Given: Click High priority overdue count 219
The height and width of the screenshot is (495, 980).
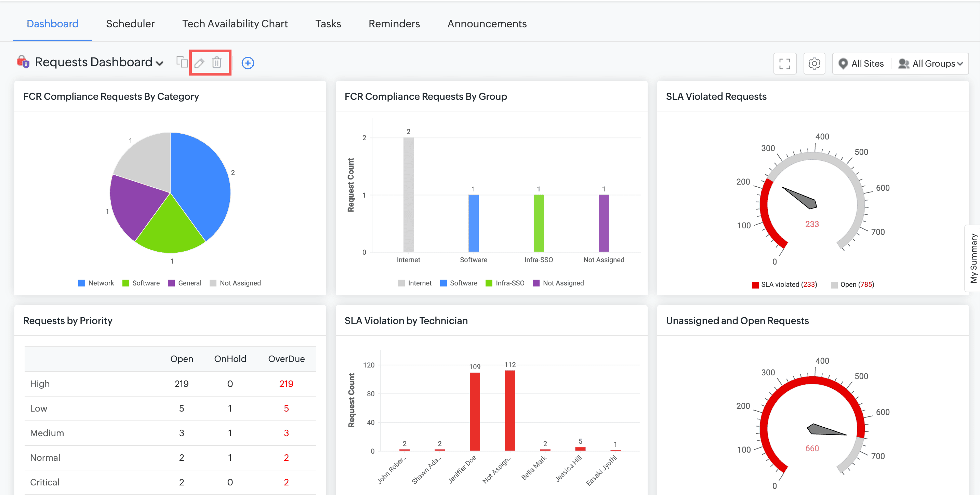Looking at the screenshot, I should click(x=286, y=384).
